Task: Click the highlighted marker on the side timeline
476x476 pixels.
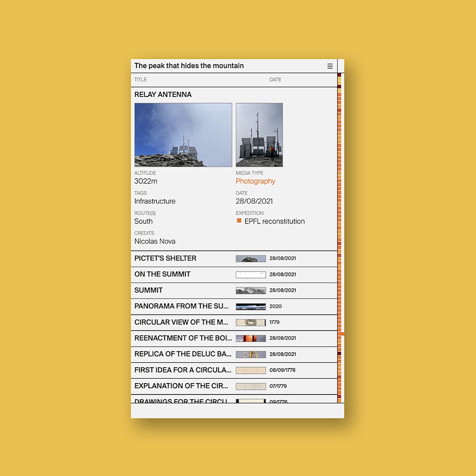Action: coord(341,334)
